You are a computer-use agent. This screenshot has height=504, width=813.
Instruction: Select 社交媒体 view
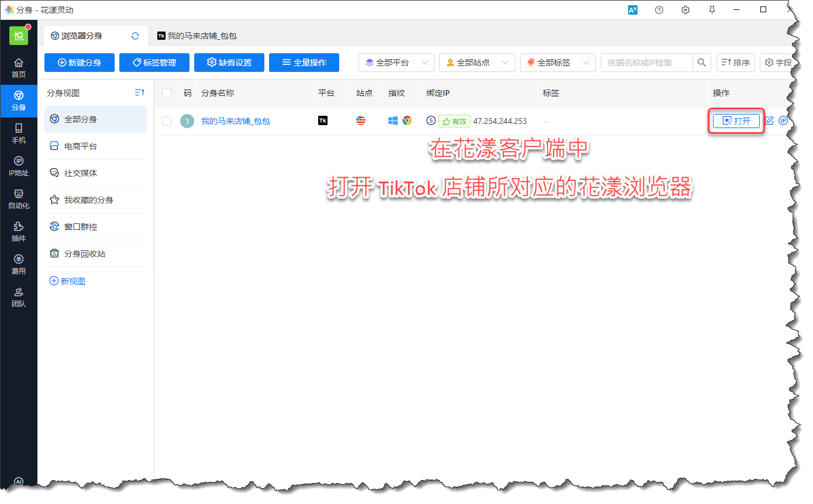tap(95, 173)
